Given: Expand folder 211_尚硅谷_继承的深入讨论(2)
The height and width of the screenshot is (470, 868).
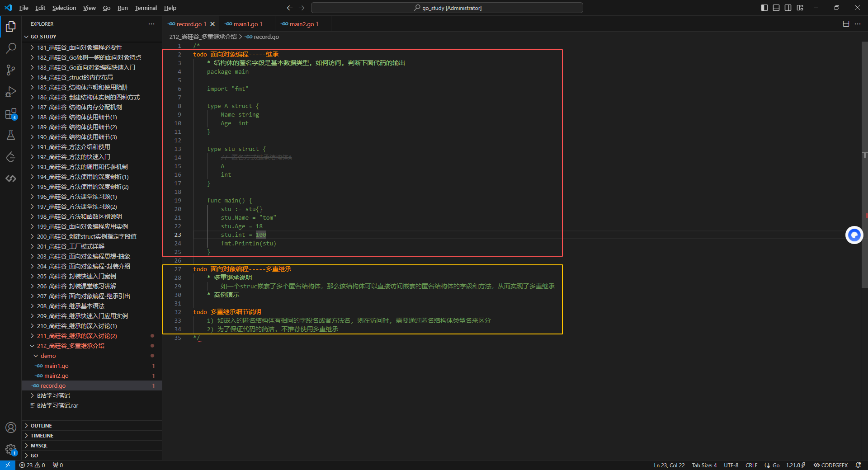Looking at the screenshot, I should [x=92, y=336].
